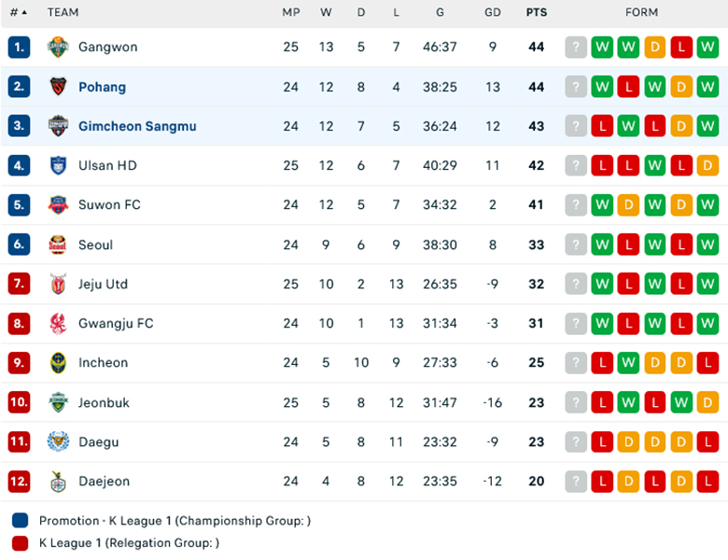Click the Seoul team crest icon
The height and width of the screenshot is (560, 728).
pos(58,245)
